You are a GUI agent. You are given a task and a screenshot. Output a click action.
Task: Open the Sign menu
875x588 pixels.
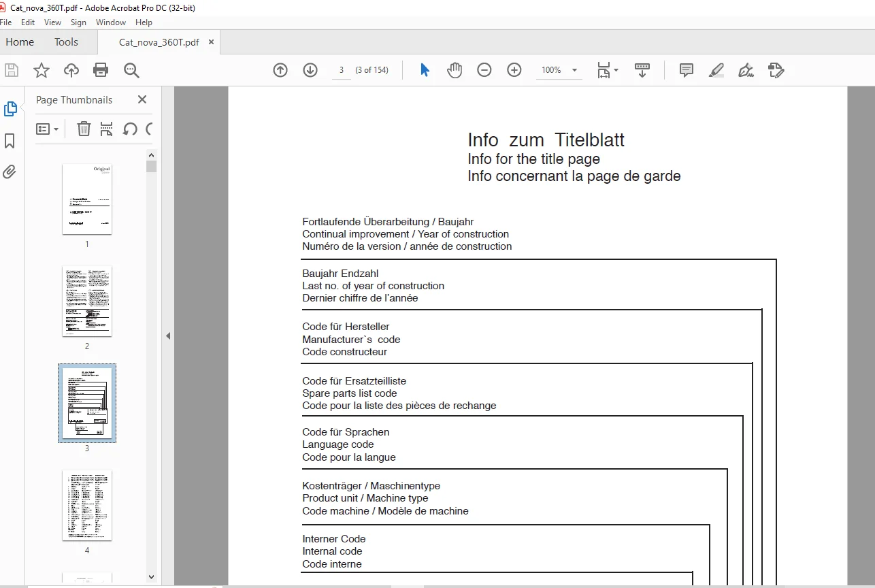(78, 22)
